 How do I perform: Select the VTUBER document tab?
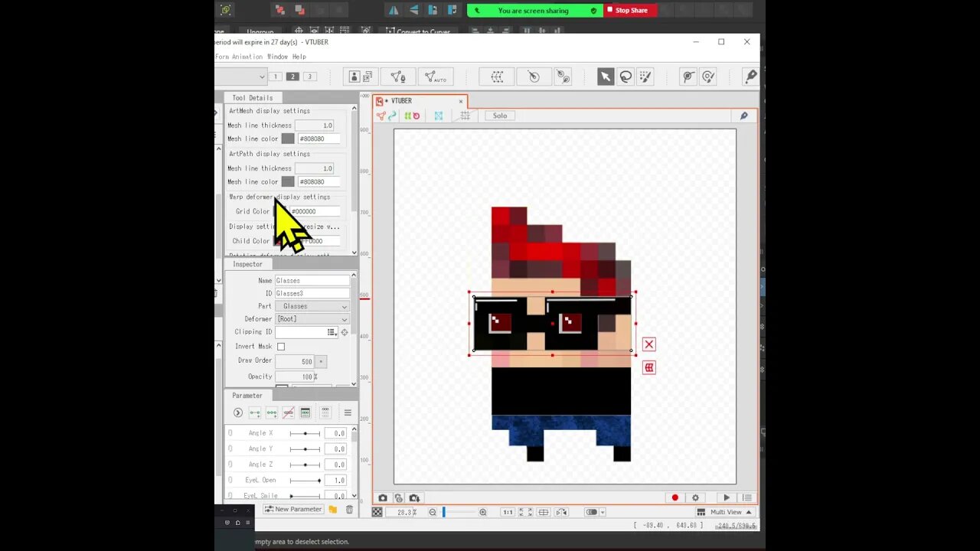pos(420,101)
